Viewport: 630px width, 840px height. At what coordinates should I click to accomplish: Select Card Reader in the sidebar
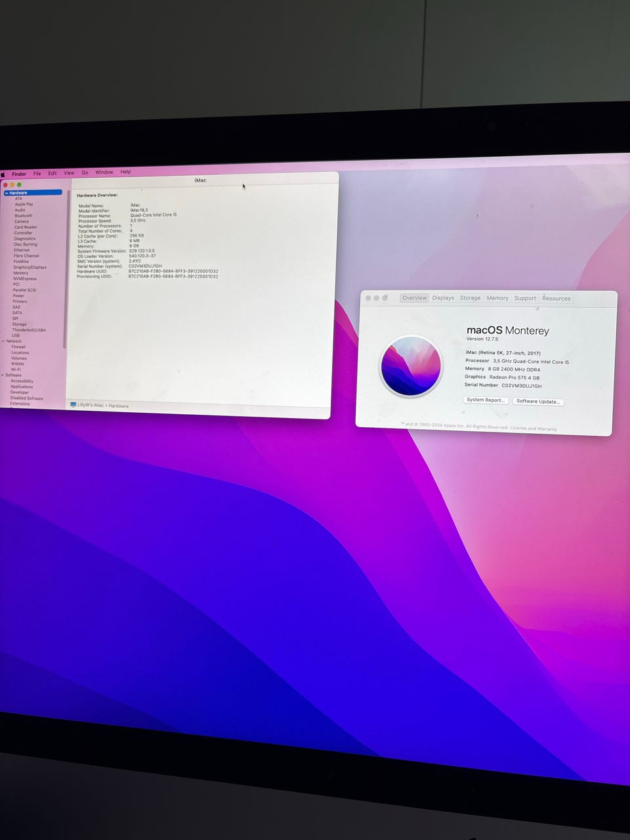point(26,227)
